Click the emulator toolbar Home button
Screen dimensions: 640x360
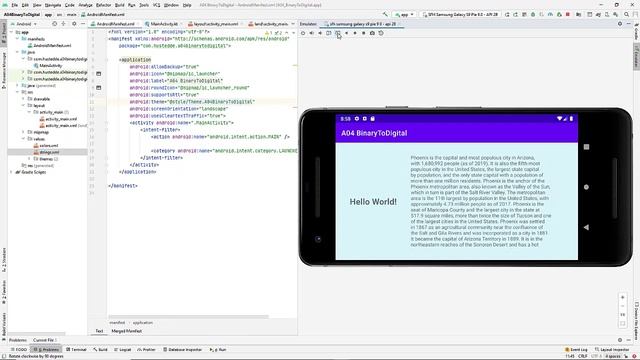355,33
